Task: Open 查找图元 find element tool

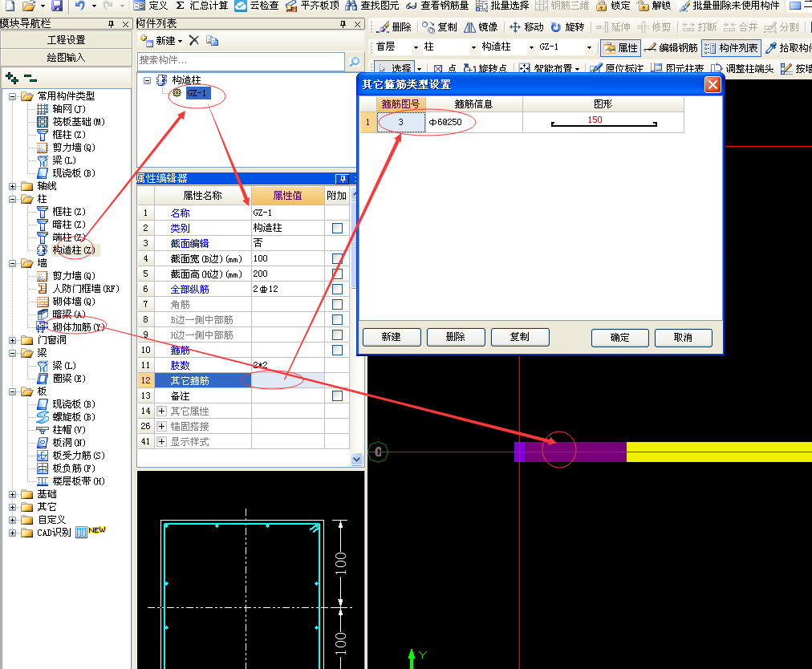Action: click(371, 6)
